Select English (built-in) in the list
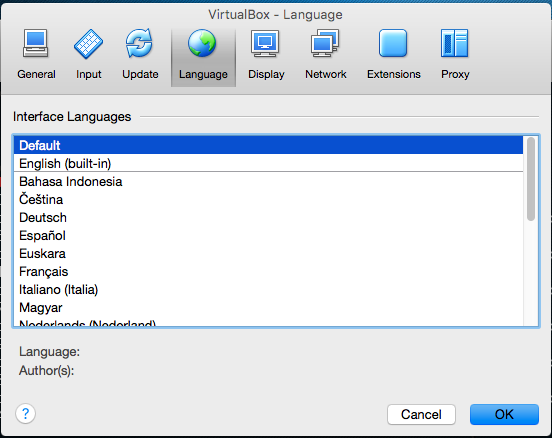The width and height of the screenshot is (552, 438). coord(268,163)
